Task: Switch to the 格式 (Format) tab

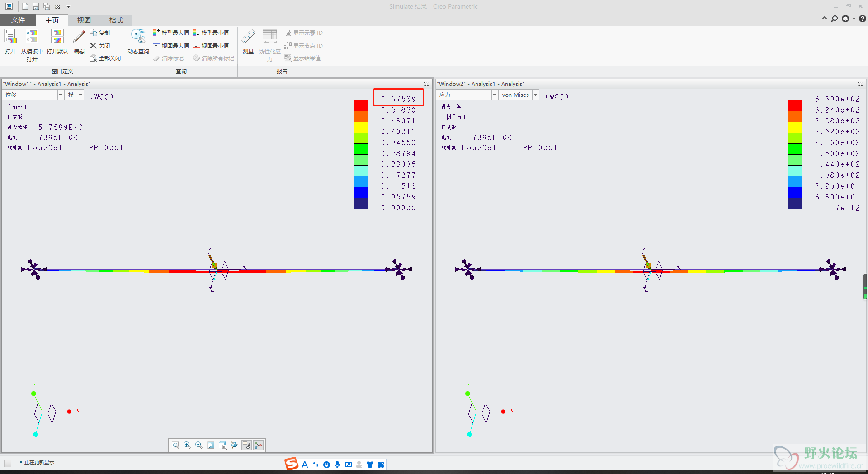Action: 116,20
